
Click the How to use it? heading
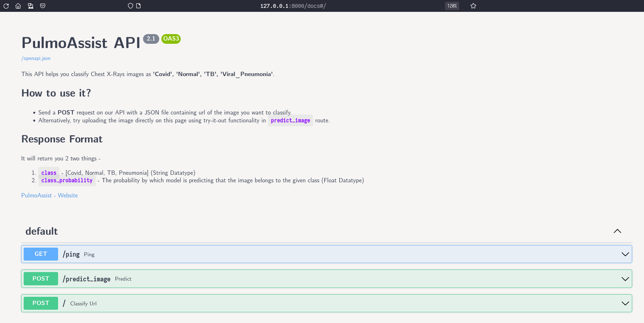pos(56,93)
